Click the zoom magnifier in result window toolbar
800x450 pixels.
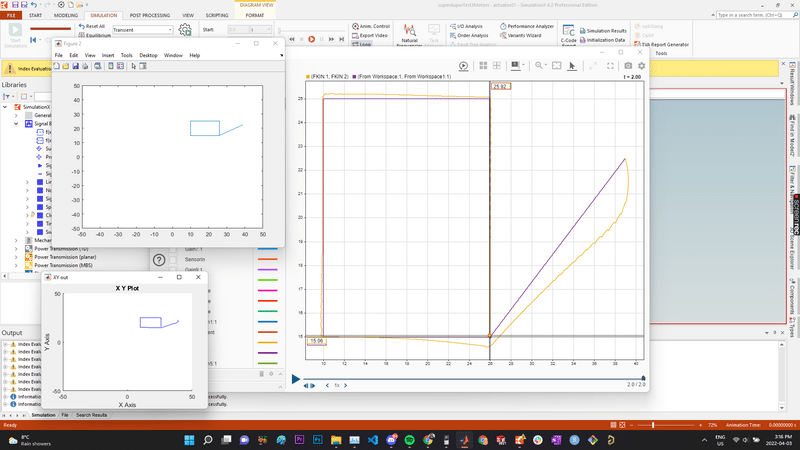pos(539,65)
